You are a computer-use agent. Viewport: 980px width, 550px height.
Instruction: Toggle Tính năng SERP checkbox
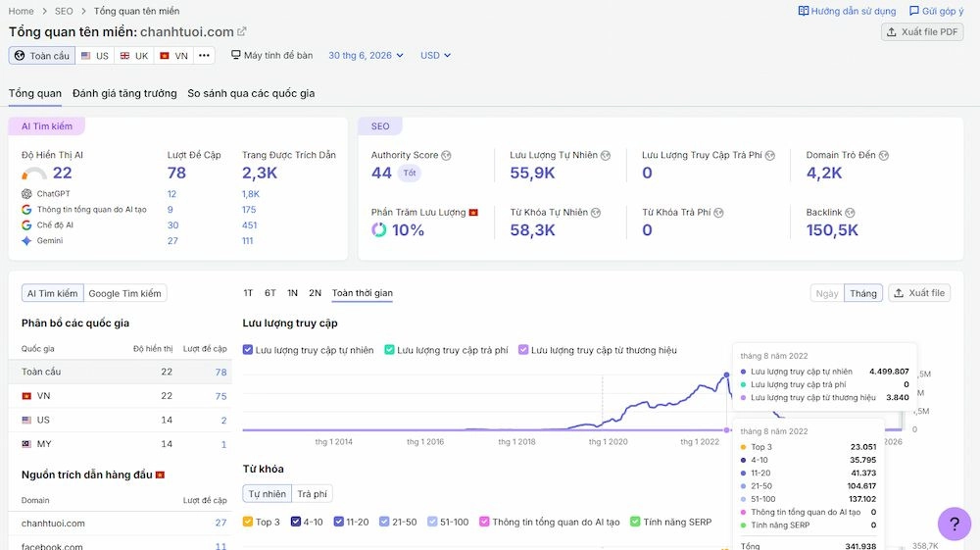(635, 522)
